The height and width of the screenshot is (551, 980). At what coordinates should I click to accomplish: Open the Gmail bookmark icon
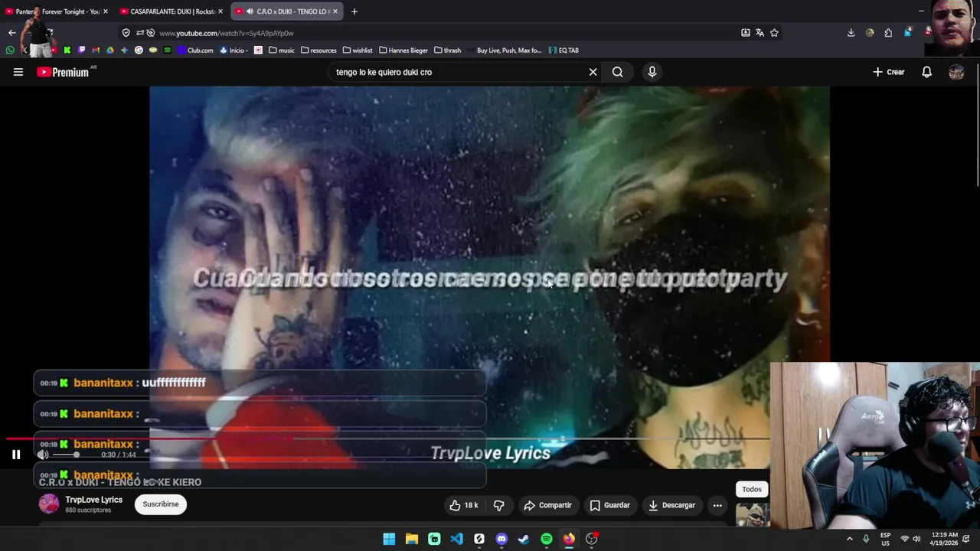point(96,51)
